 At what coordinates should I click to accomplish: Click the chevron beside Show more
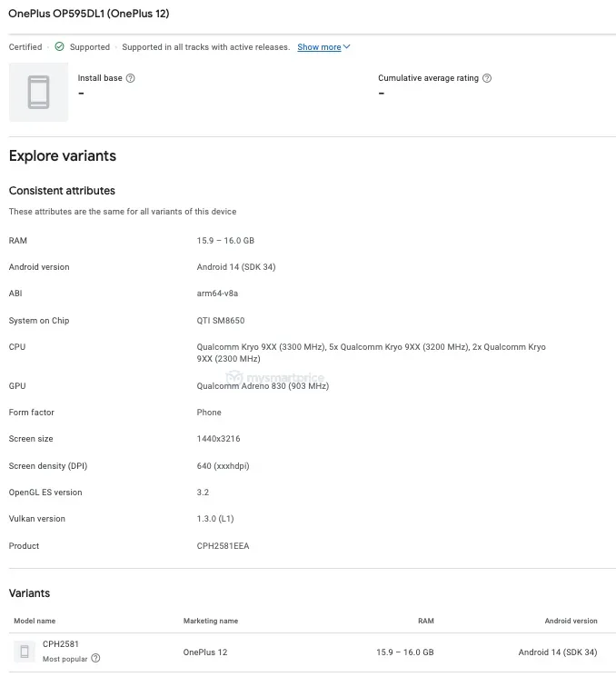point(347,46)
